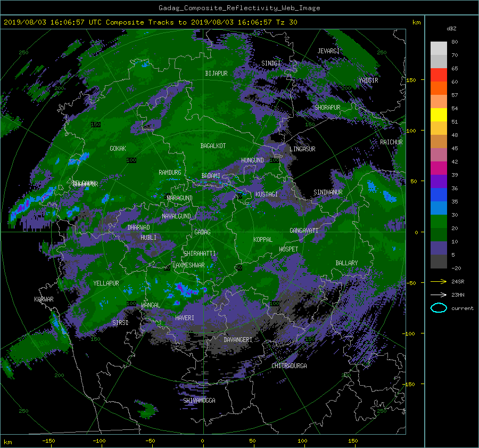The width and height of the screenshot is (479, 448).
Task: Click the timestamp '2019/08/03 16:06:57 UTC Composite Tracks' line
Action: 150,22
